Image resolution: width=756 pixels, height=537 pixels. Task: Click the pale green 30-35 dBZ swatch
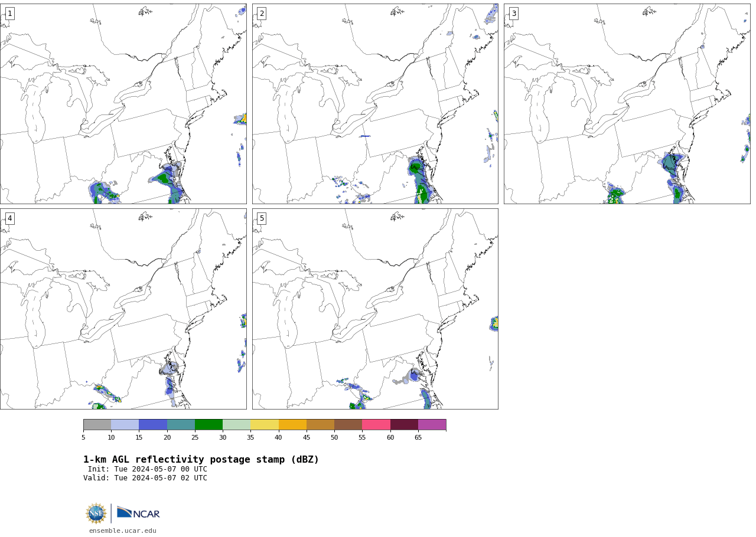pyautogui.click(x=236, y=425)
